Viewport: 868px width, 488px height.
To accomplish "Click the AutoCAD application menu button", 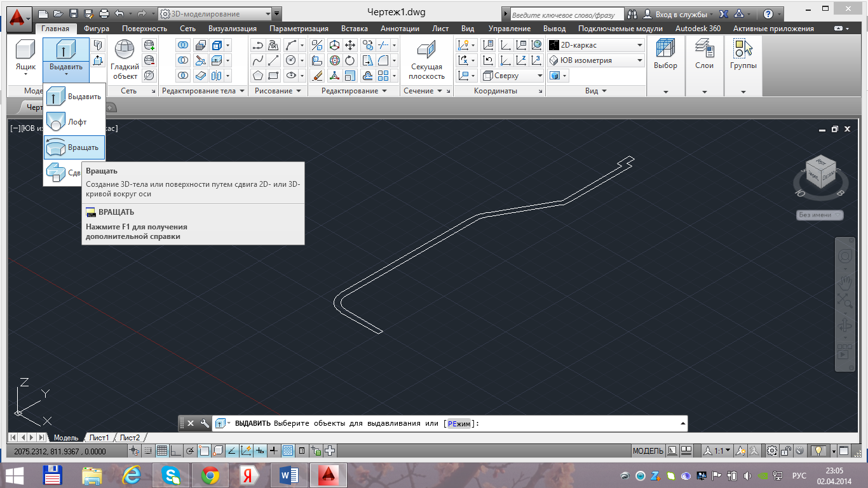I will click(x=19, y=18).
